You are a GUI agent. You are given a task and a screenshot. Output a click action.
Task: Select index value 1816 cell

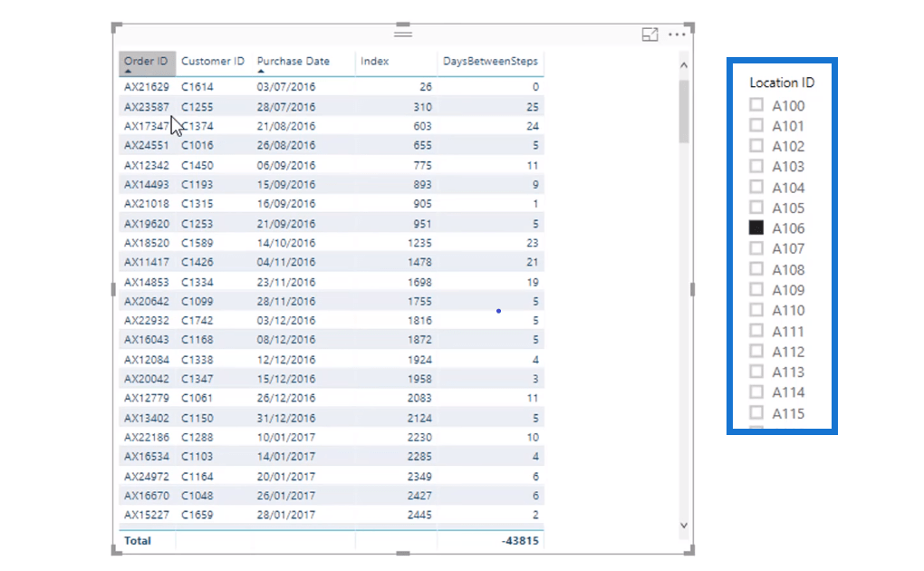pos(419,320)
